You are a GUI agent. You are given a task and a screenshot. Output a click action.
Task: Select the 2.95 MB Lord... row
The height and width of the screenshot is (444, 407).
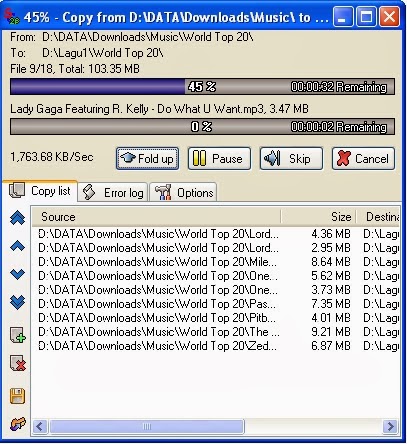click(x=216, y=248)
